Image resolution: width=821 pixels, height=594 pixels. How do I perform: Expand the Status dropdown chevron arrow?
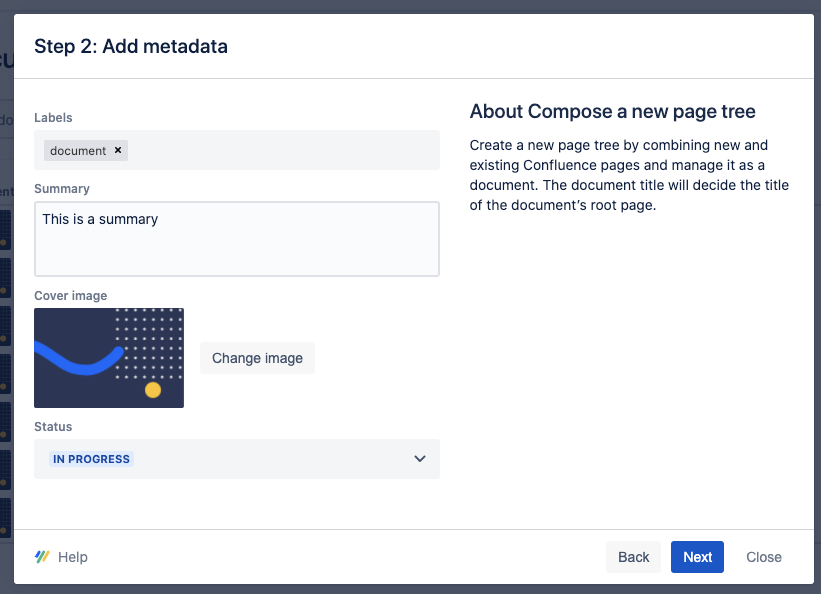[420, 459]
